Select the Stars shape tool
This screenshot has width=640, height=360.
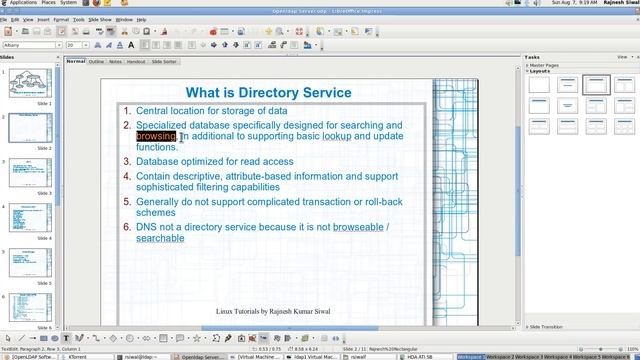(x=197, y=338)
